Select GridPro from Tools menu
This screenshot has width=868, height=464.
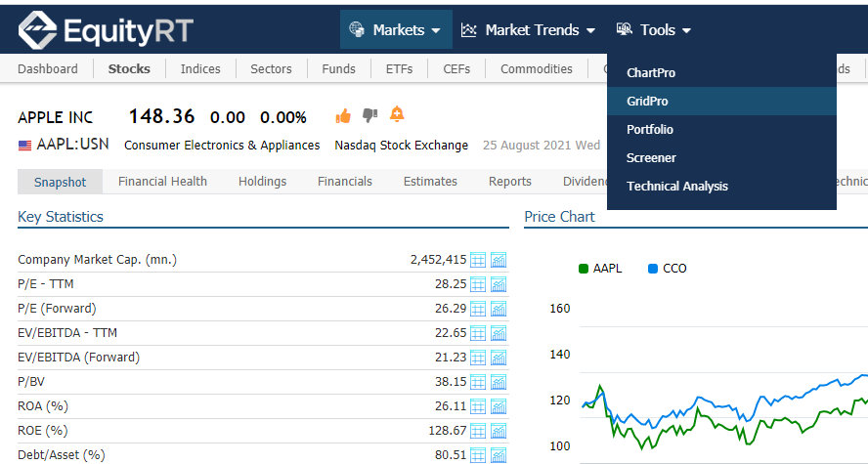(721, 102)
